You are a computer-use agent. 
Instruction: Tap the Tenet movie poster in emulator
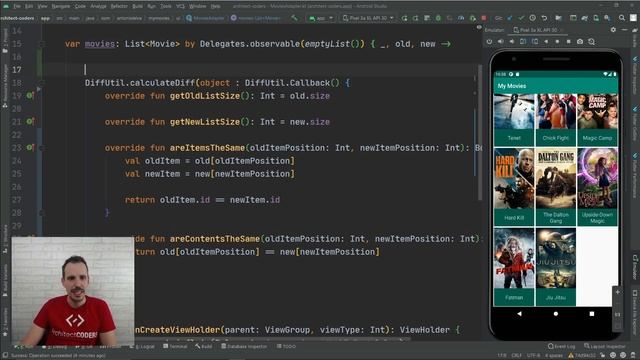tap(514, 112)
